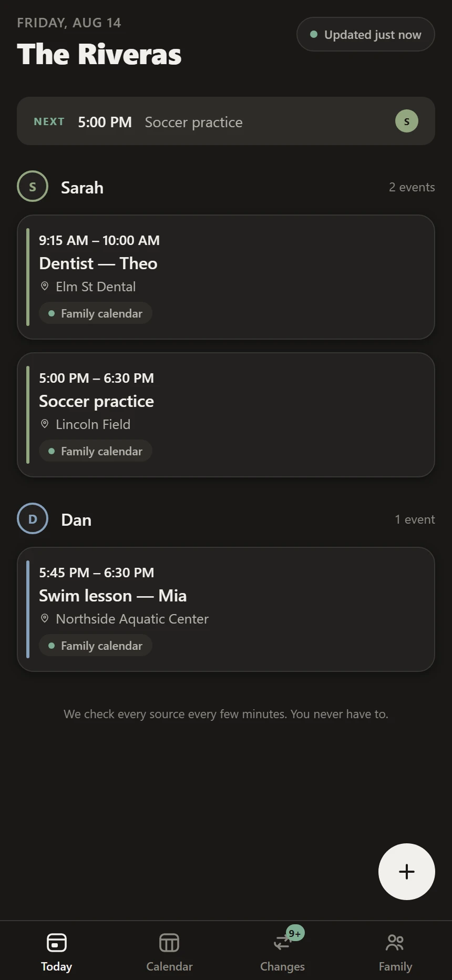The image size is (452, 980).
Task: Go to the Family tab
Action: coord(395,951)
